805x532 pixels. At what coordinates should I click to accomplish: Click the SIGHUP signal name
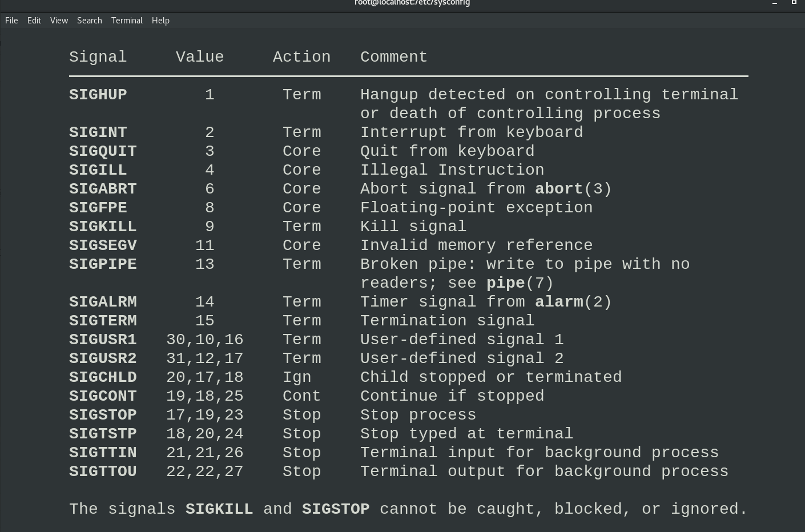point(98,95)
